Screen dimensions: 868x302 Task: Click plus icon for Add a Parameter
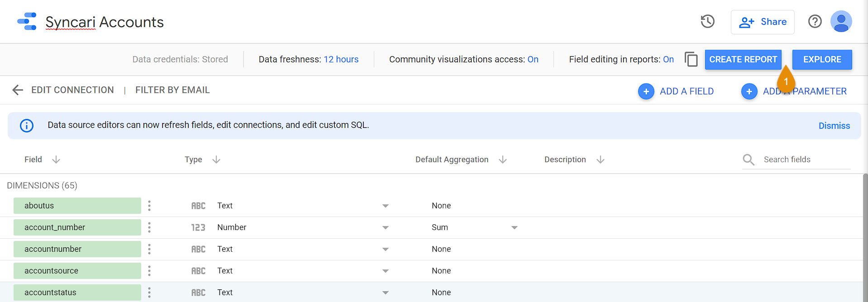(x=749, y=91)
